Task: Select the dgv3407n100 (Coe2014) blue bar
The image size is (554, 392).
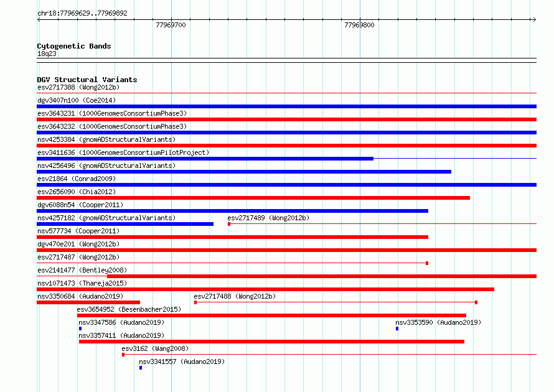Action: pos(286,106)
